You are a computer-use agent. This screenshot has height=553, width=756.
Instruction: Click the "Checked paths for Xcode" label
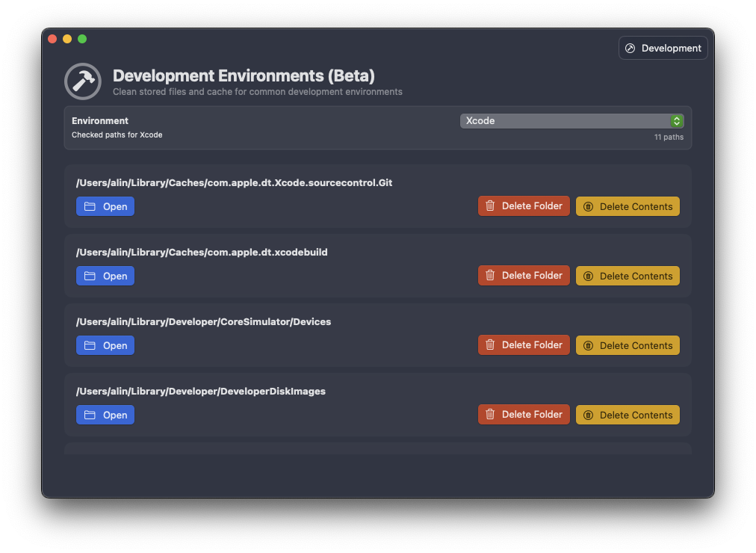point(117,135)
